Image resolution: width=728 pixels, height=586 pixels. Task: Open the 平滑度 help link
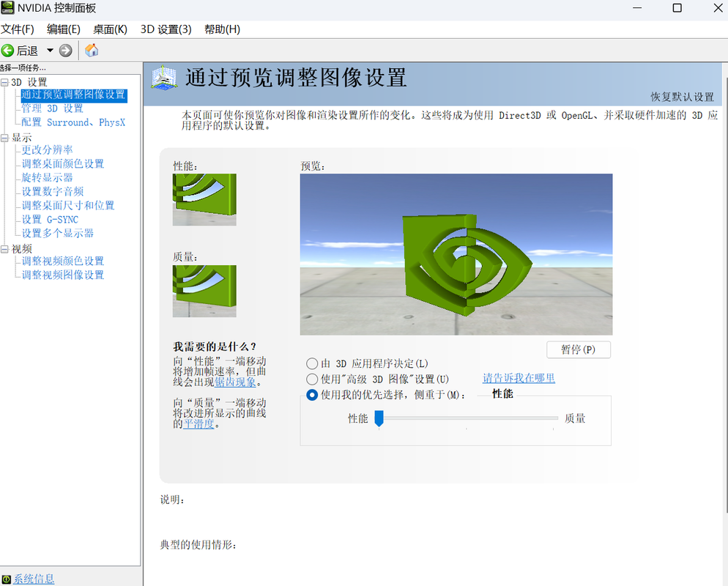point(198,424)
